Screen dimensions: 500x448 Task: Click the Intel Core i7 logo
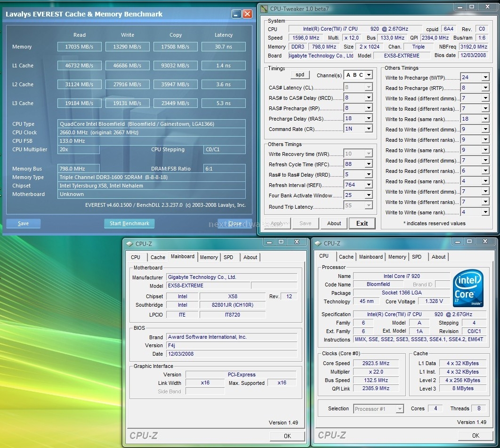pos(468,288)
